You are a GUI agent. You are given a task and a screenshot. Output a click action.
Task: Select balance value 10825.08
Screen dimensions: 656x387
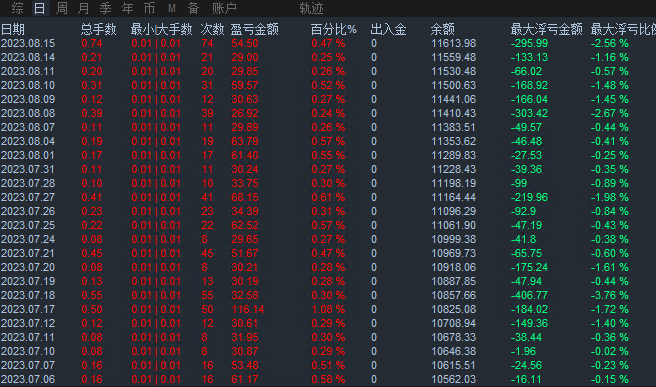click(x=454, y=310)
